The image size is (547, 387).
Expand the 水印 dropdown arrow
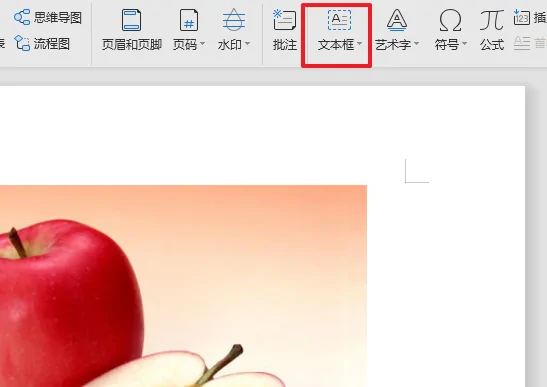click(x=247, y=44)
